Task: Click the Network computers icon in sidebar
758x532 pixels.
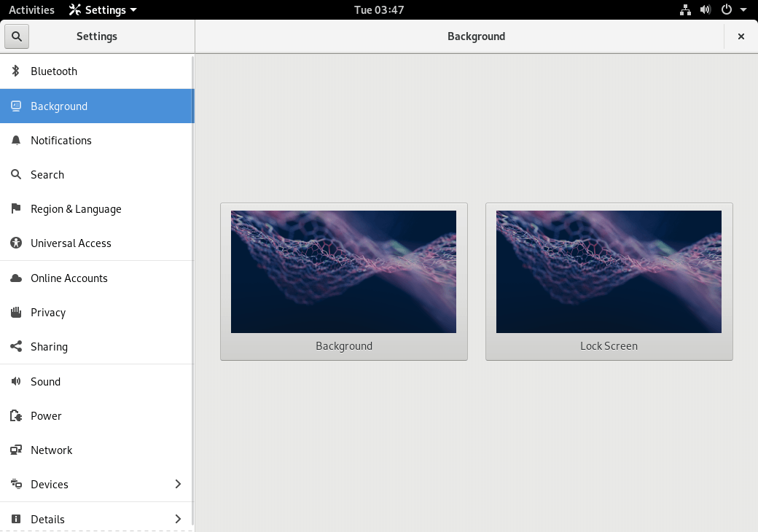Action: pyautogui.click(x=16, y=450)
